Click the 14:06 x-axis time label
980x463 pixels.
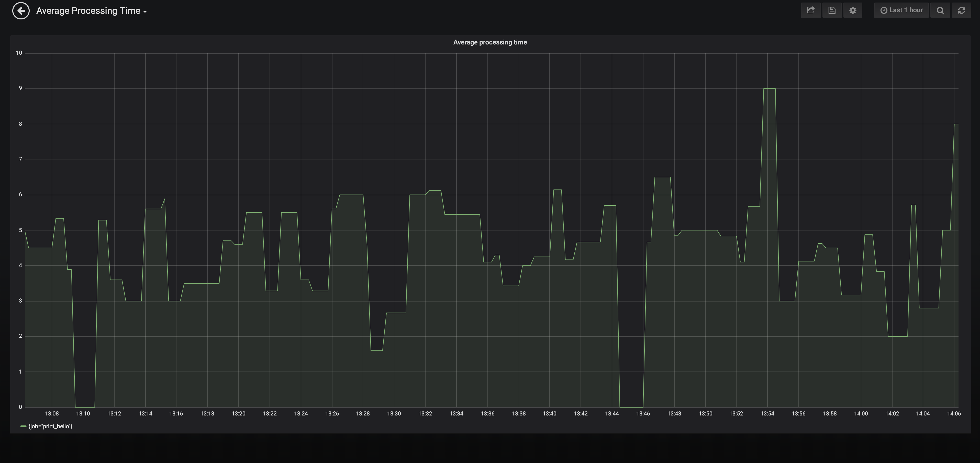click(x=954, y=414)
